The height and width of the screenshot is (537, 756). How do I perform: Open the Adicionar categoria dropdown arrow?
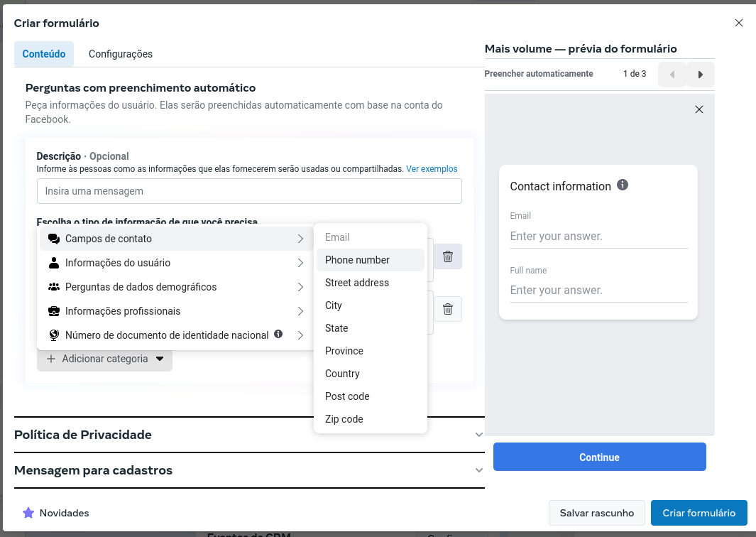coord(160,359)
